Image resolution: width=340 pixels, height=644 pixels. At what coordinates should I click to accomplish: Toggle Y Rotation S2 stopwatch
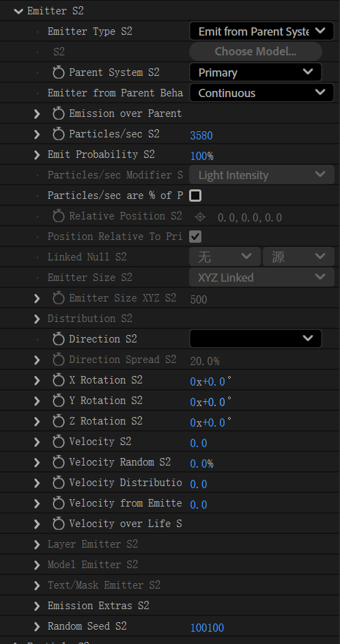coord(59,401)
